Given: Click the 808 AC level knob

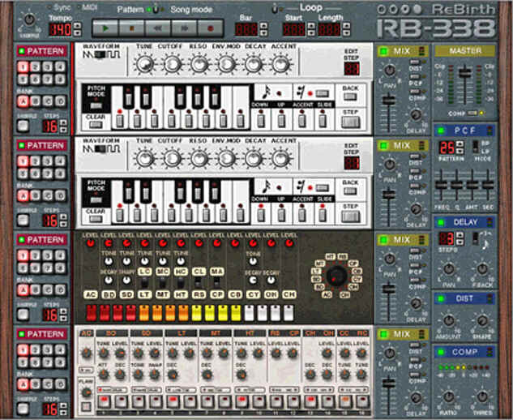Looking at the screenshot, I should tap(91, 243).
